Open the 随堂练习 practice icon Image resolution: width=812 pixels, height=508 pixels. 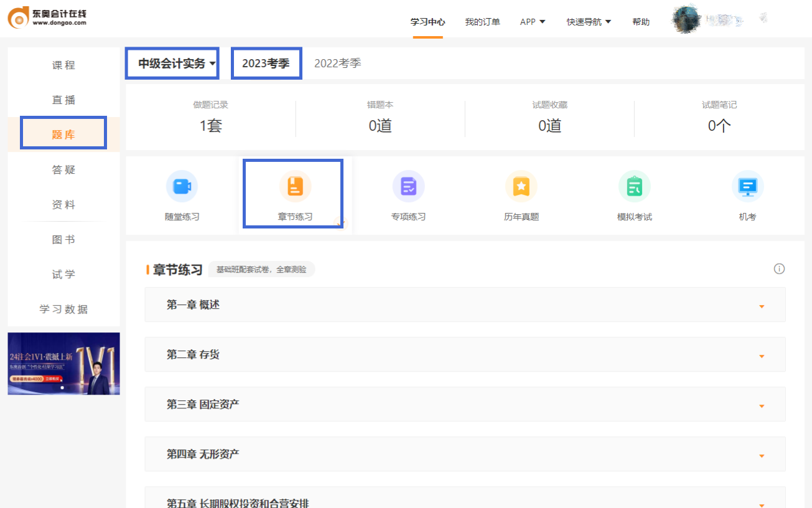tap(182, 194)
